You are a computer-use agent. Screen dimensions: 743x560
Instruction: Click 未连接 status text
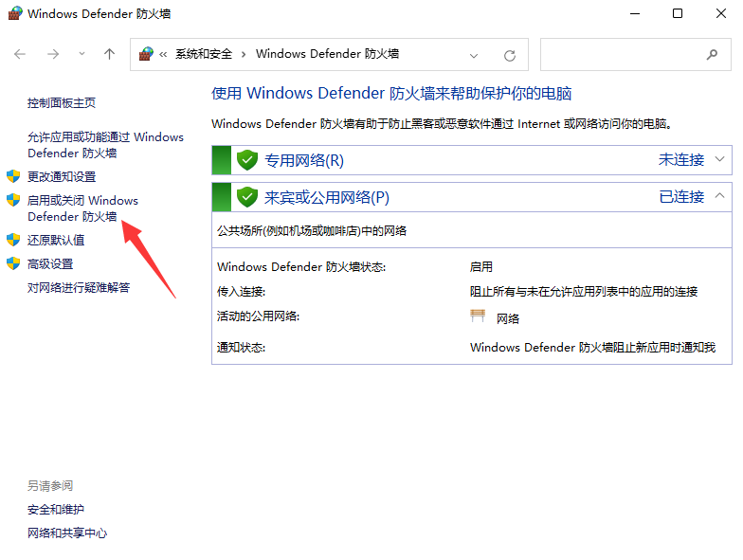pyautogui.click(x=681, y=159)
